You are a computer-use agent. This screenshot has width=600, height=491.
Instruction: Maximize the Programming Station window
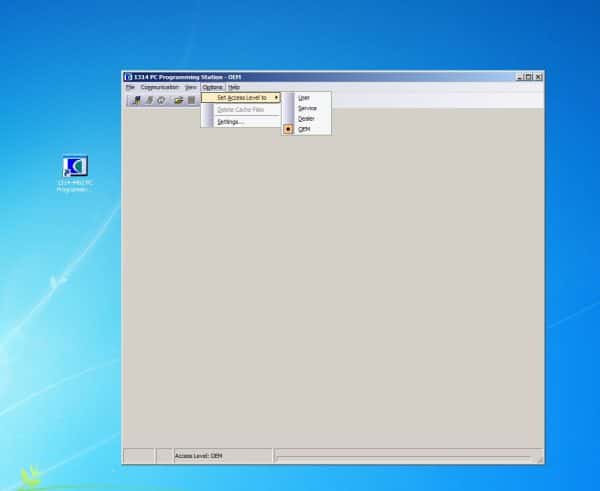tap(528, 77)
